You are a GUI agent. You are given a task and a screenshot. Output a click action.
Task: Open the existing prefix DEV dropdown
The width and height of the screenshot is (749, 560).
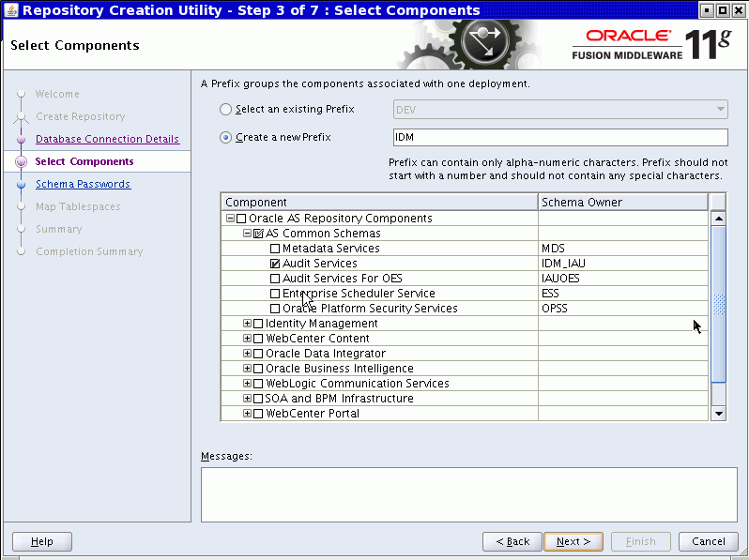click(x=560, y=110)
